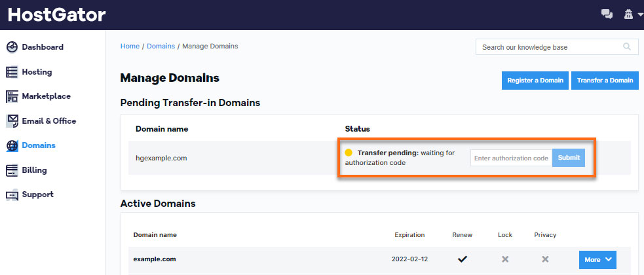644x275 pixels.
Task: Follow the Domains breadcrumb link
Action: (x=161, y=46)
